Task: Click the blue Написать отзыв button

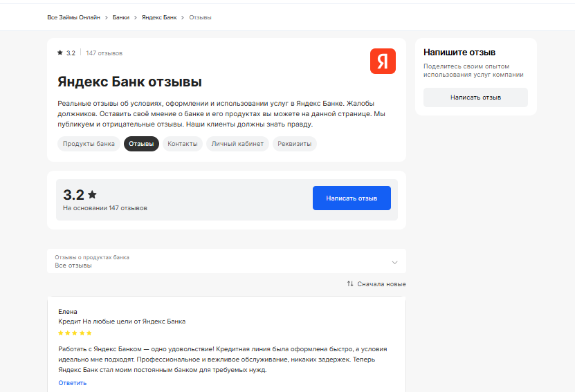Action: (x=352, y=198)
